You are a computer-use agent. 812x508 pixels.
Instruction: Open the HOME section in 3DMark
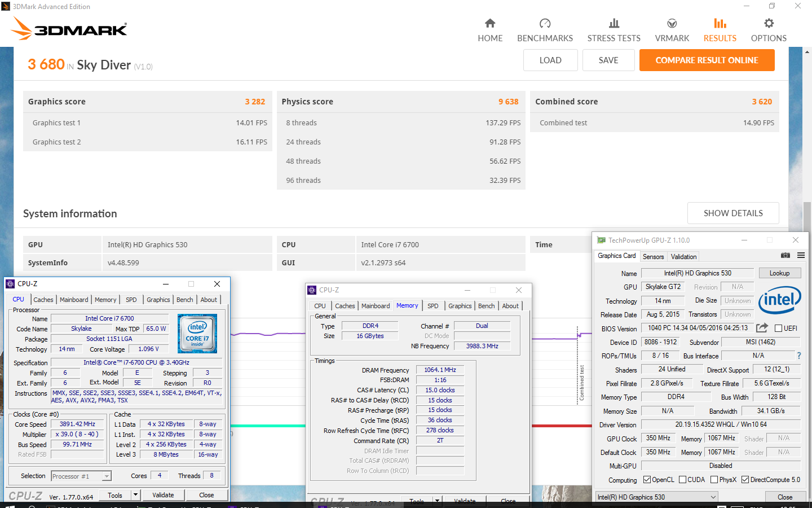pyautogui.click(x=490, y=30)
